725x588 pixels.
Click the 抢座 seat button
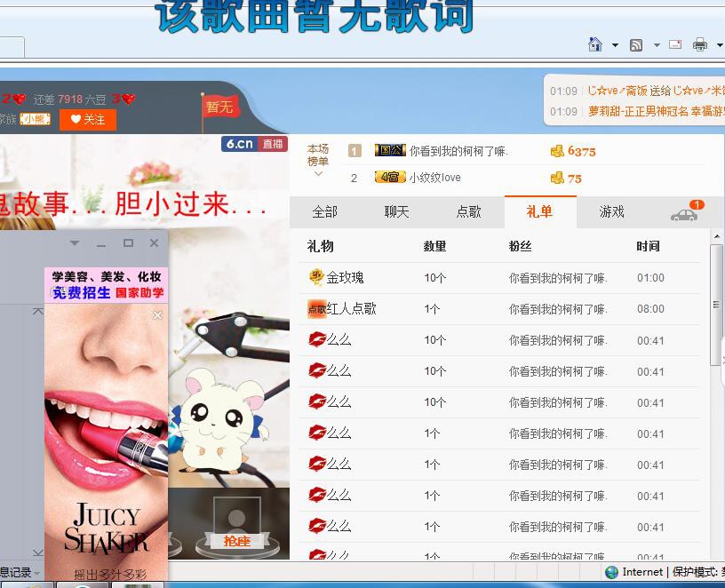(x=236, y=541)
